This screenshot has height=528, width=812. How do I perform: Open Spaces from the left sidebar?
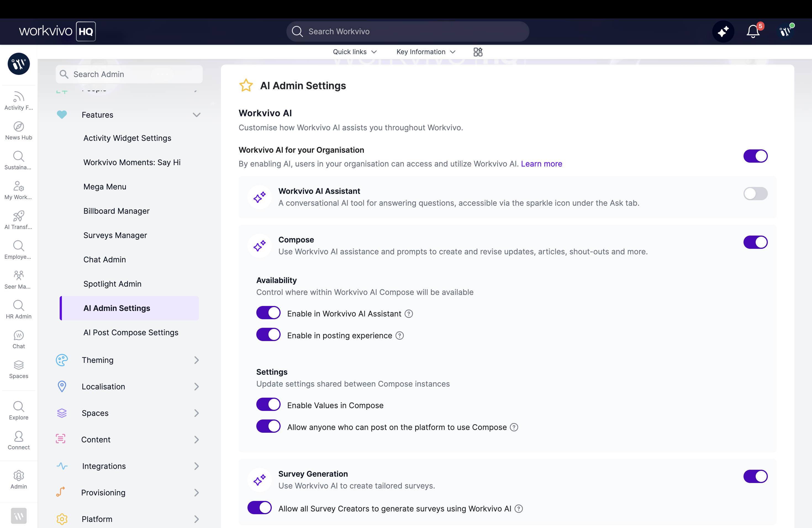point(19,369)
